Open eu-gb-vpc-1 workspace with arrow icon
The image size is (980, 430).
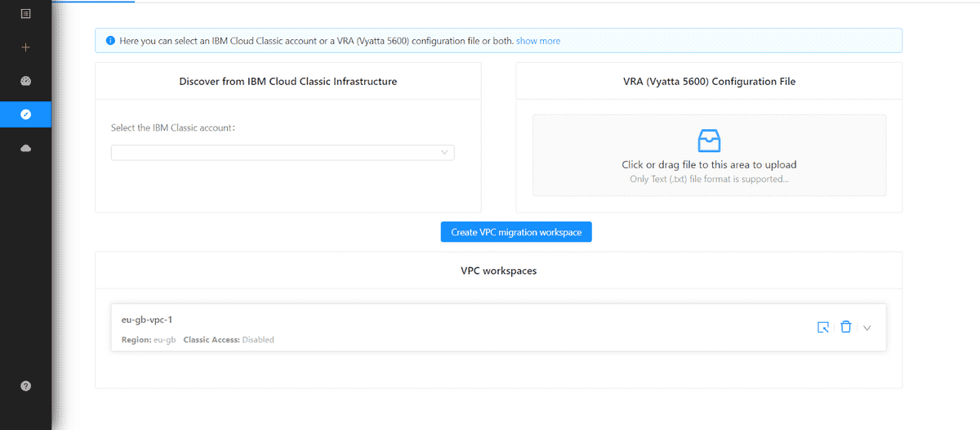[x=823, y=327]
